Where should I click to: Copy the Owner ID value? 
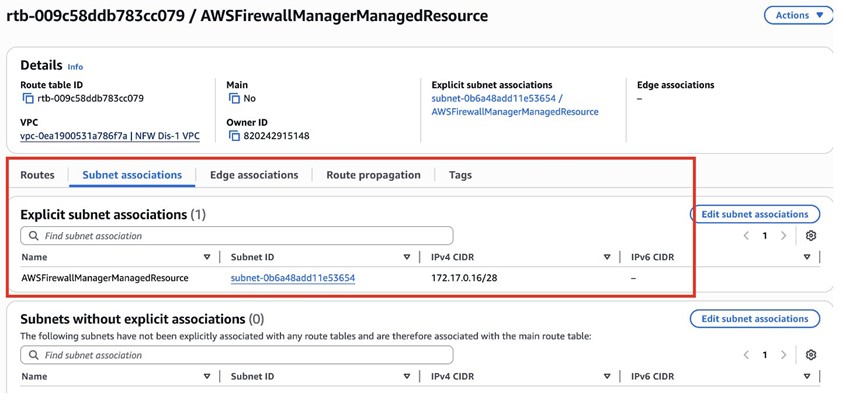[x=234, y=136]
